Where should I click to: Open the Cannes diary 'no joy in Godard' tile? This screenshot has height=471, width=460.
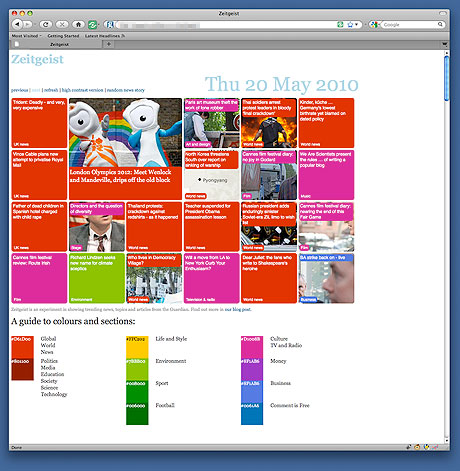pyautogui.click(x=269, y=175)
